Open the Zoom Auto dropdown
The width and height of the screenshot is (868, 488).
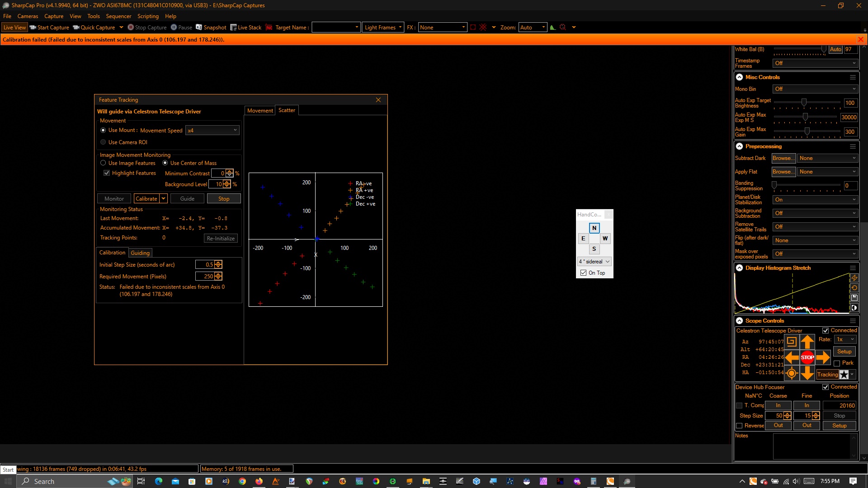click(533, 27)
